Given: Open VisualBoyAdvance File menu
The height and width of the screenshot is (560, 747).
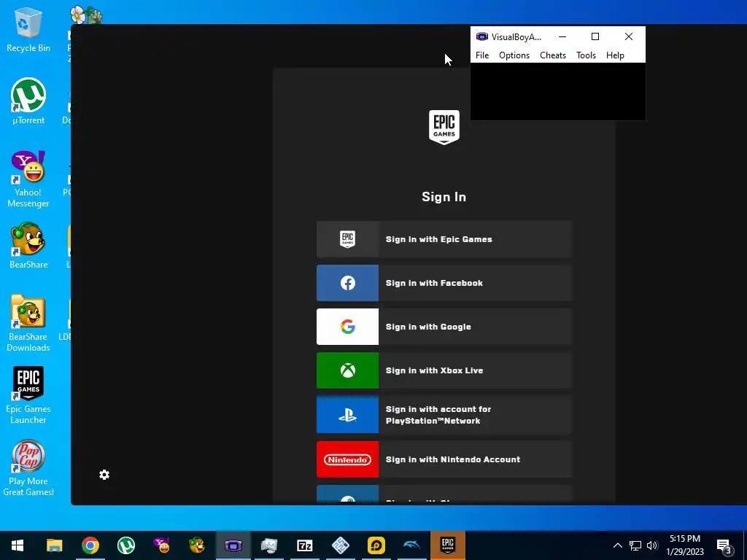Looking at the screenshot, I should pyautogui.click(x=482, y=55).
